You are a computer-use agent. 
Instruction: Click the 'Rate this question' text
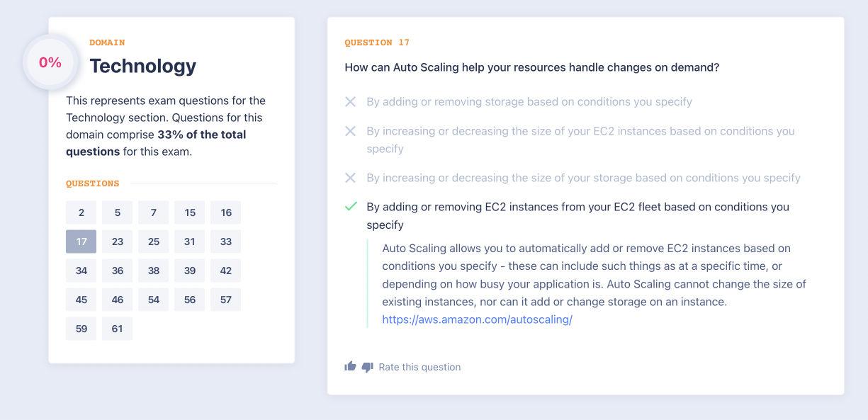click(419, 367)
